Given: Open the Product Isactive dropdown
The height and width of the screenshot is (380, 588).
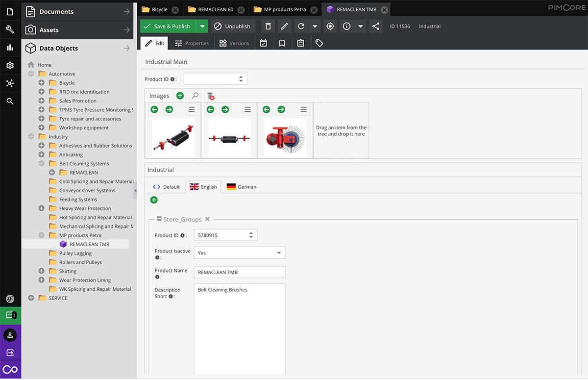Looking at the screenshot, I should 279,253.
